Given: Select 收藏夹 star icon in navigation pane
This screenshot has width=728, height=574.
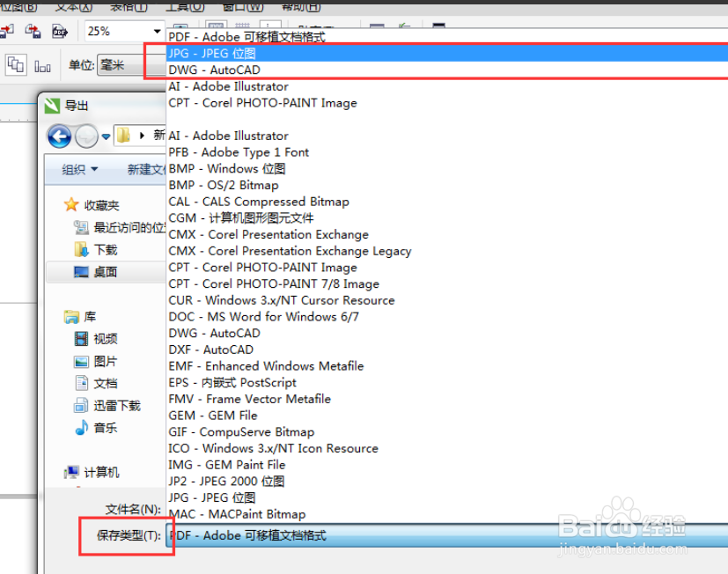Looking at the screenshot, I should click(x=71, y=205).
